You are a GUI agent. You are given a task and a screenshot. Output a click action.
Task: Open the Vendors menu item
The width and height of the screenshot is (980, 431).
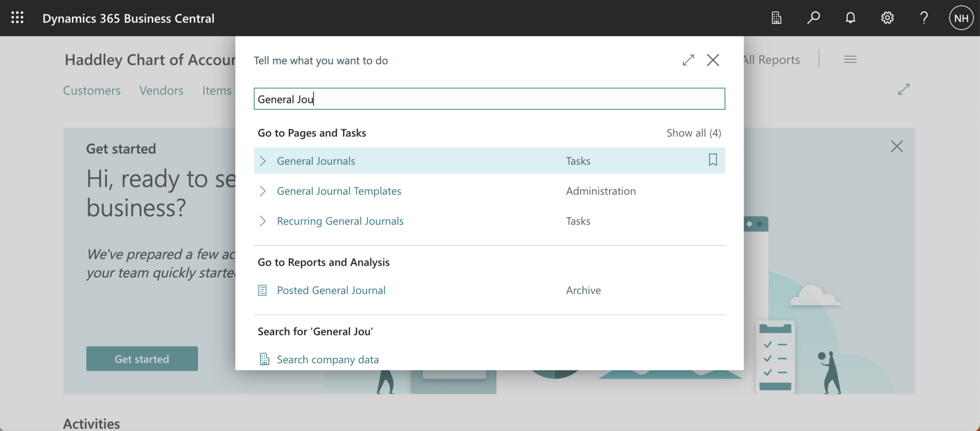click(x=161, y=91)
